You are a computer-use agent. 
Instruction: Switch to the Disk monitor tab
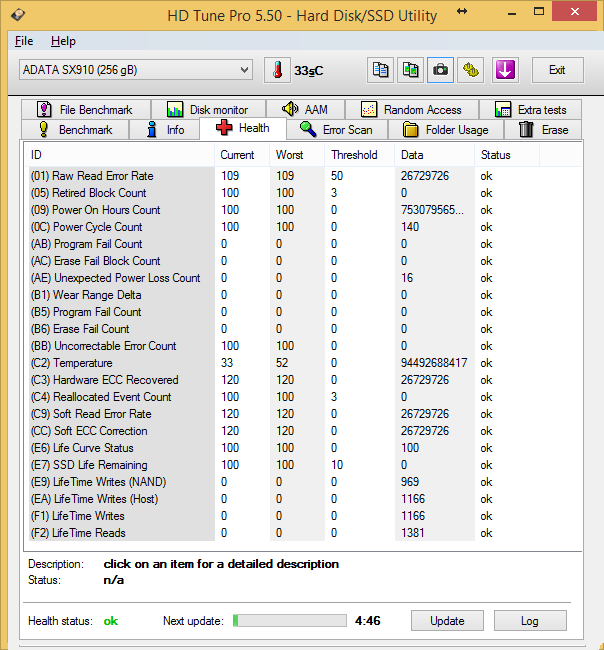point(208,109)
